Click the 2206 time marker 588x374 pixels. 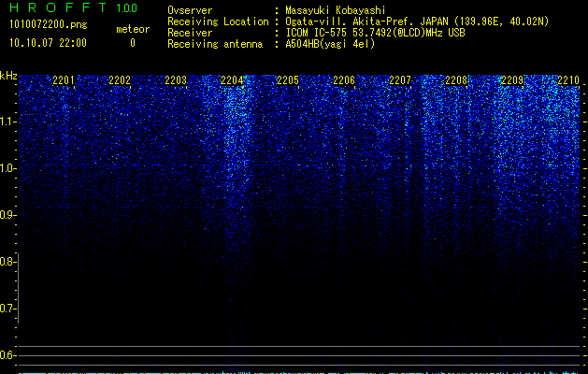(344, 80)
